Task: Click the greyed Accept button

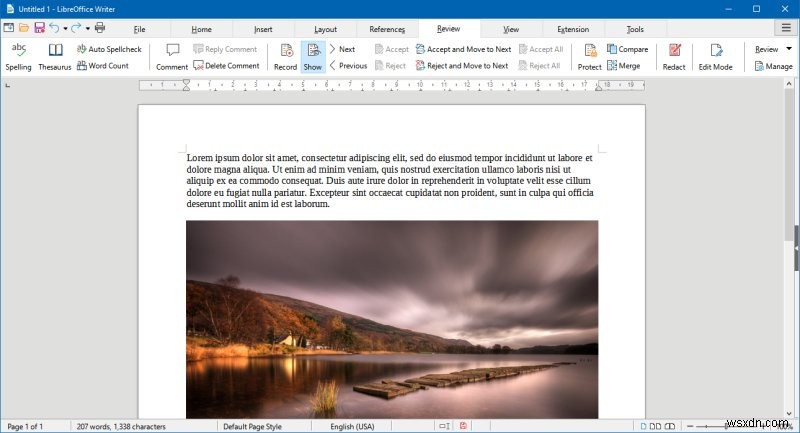Action: [x=392, y=49]
